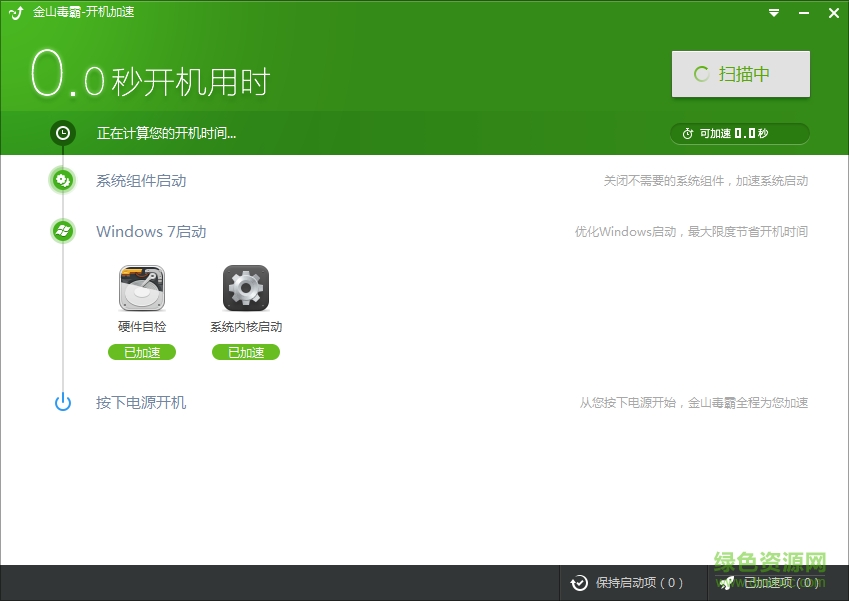The width and height of the screenshot is (849, 601).
Task: Close the 金山毒霸 window
Action: [834, 13]
